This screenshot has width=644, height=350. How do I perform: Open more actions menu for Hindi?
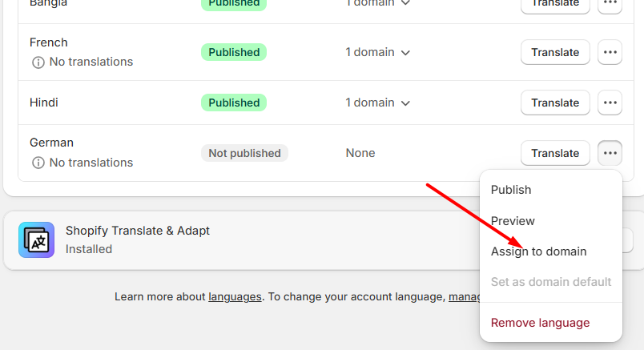610,103
